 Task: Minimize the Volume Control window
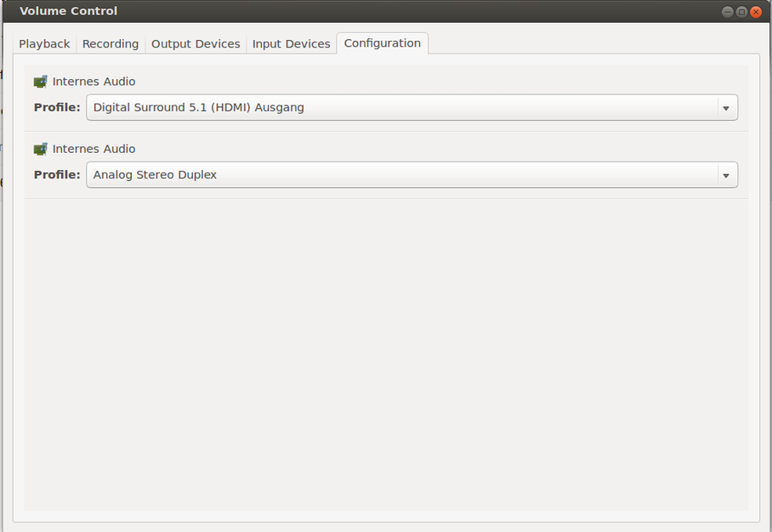point(728,12)
